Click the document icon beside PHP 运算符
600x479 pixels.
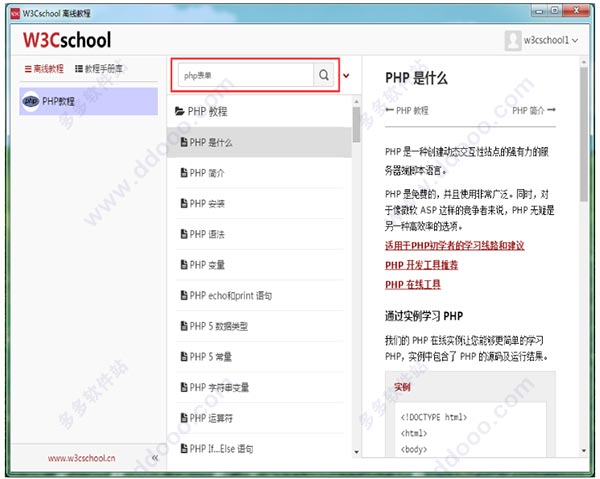coord(184,418)
